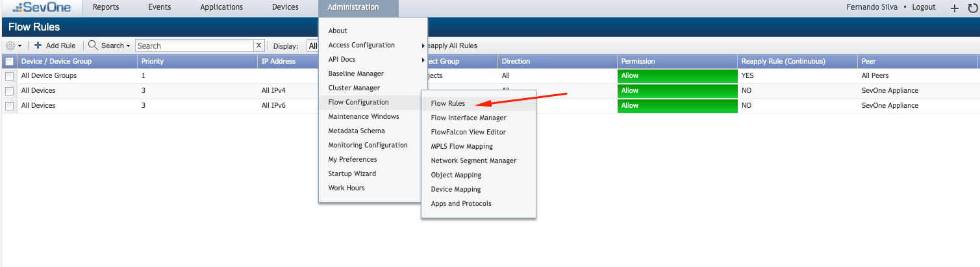The image size is (980, 267).
Task: Select the All IPv6 rule checkbox
Action: coord(9,106)
